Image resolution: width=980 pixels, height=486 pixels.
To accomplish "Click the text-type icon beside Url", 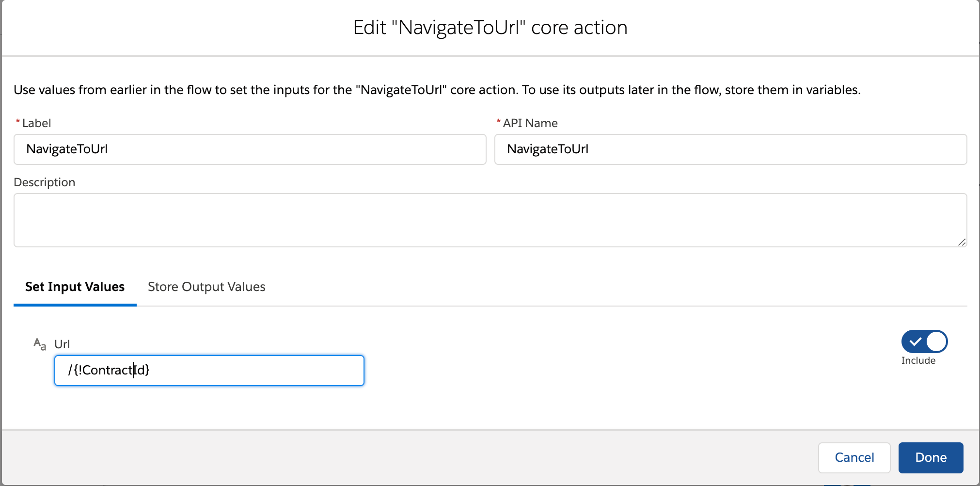I will tap(40, 344).
